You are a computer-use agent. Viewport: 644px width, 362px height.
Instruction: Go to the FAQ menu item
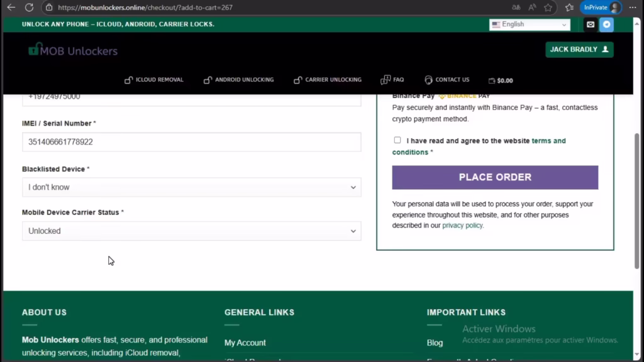click(x=392, y=80)
